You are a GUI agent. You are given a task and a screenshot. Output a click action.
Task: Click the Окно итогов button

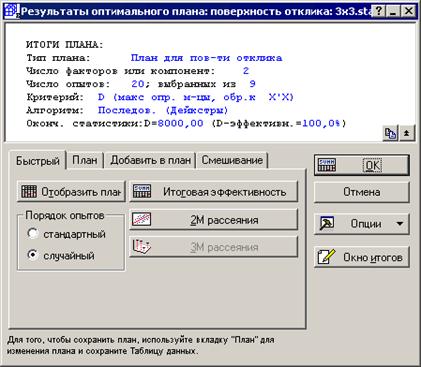(362, 257)
